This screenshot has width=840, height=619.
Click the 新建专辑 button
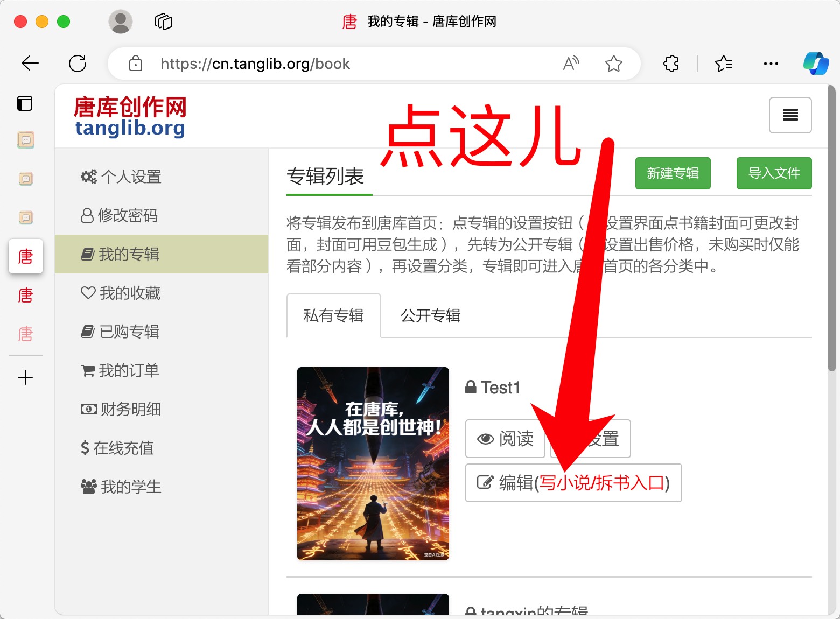(x=673, y=173)
